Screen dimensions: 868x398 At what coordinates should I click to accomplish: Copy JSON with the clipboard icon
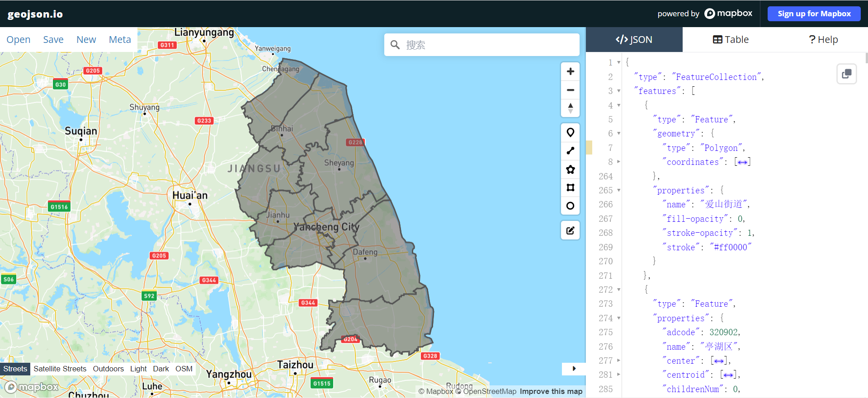pyautogui.click(x=846, y=74)
